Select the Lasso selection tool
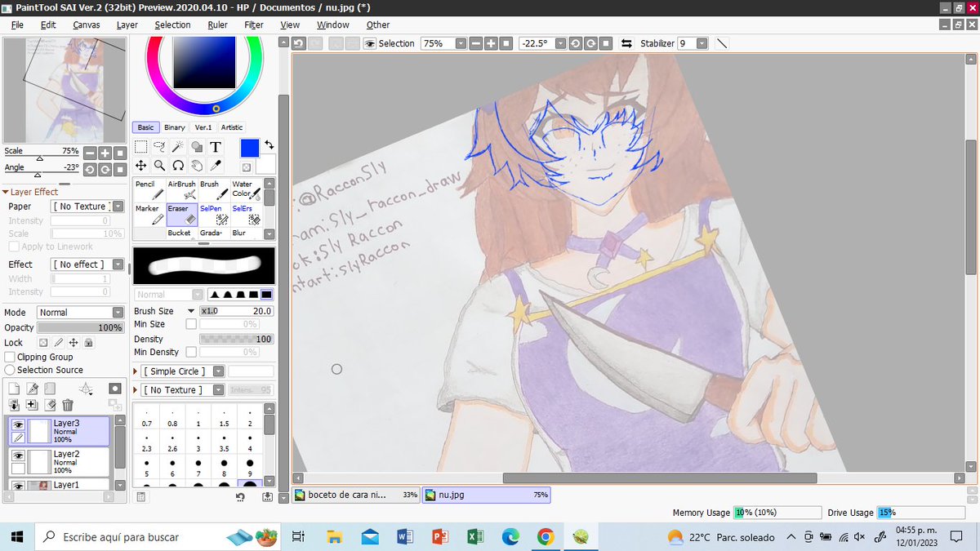Screen dimensions: 980x551 159,147
